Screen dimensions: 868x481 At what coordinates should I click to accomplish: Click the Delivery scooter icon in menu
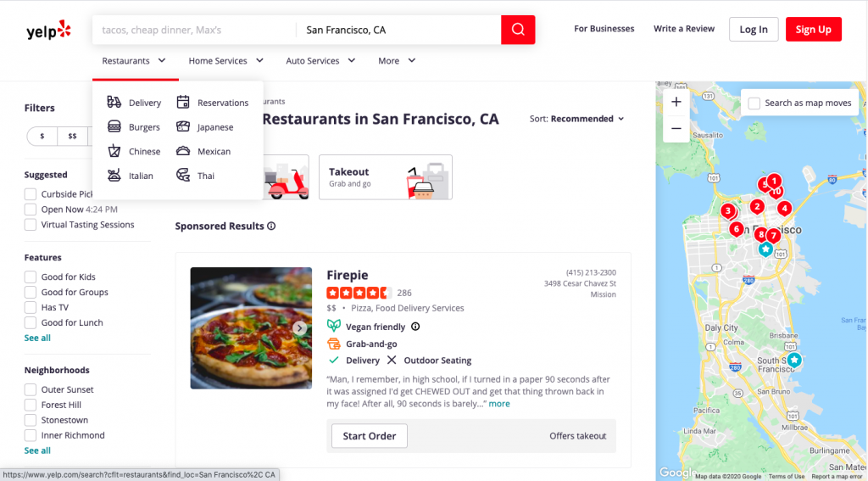(x=114, y=103)
